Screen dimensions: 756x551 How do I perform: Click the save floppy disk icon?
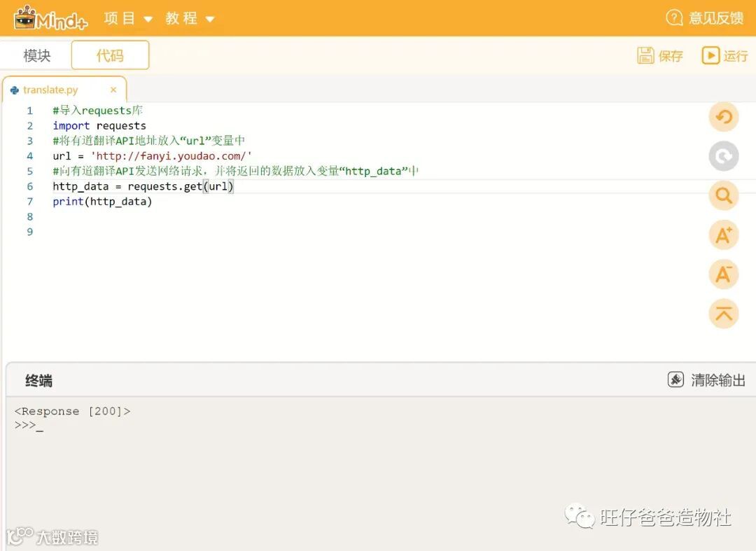pos(645,55)
